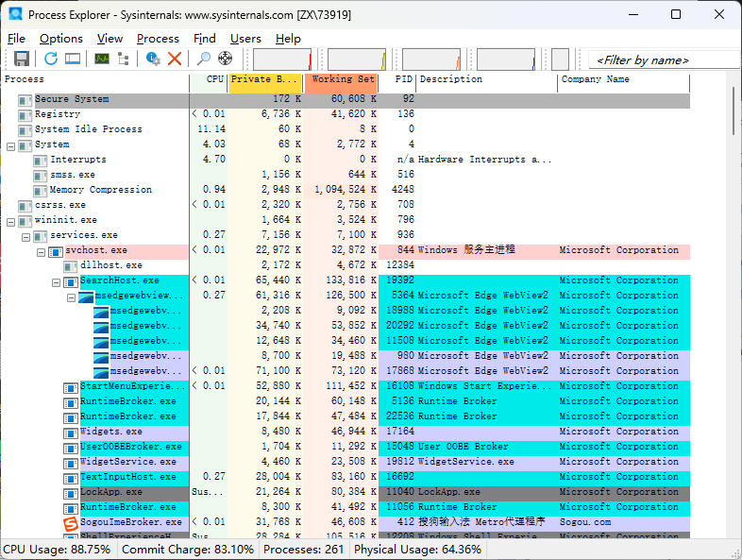Open the Options menu
Screen dimensions: 742x560
tap(61, 39)
